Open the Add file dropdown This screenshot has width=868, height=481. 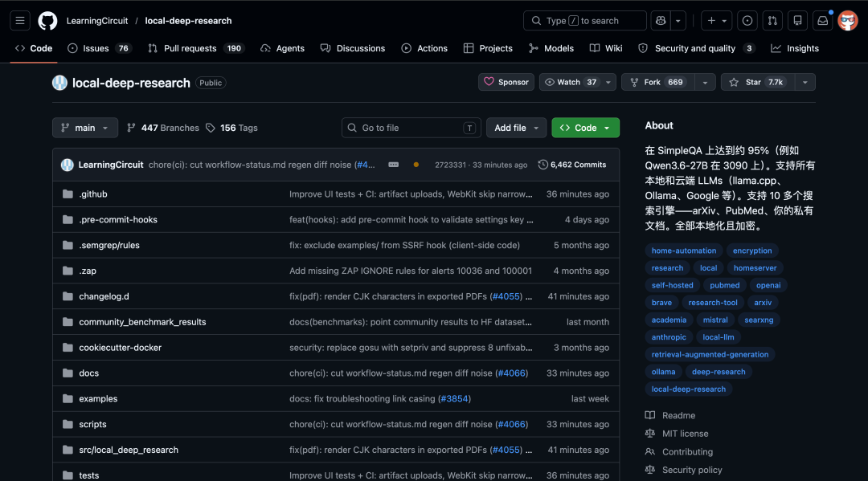click(x=516, y=128)
